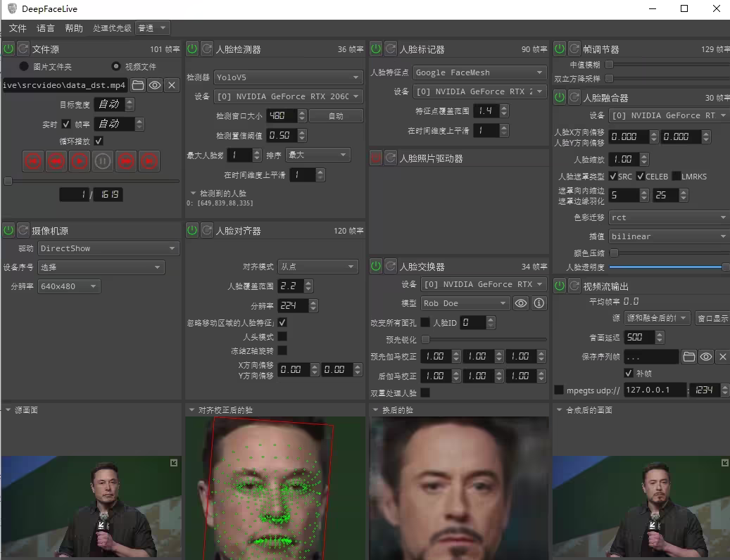
Task: Preview Rob Doe model eye icon
Action: pyautogui.click(x=521, y=303)
